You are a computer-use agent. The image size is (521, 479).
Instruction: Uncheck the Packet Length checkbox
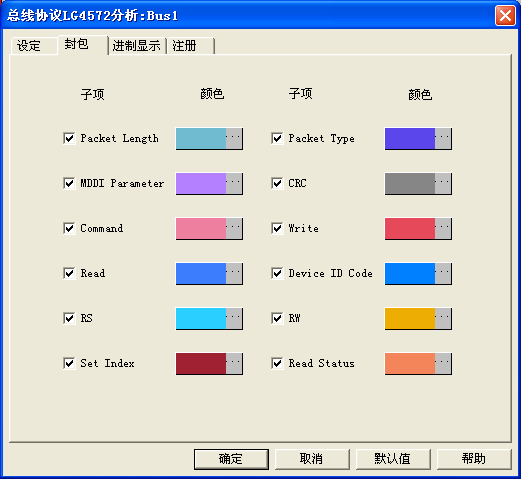[x=69, y=138]
